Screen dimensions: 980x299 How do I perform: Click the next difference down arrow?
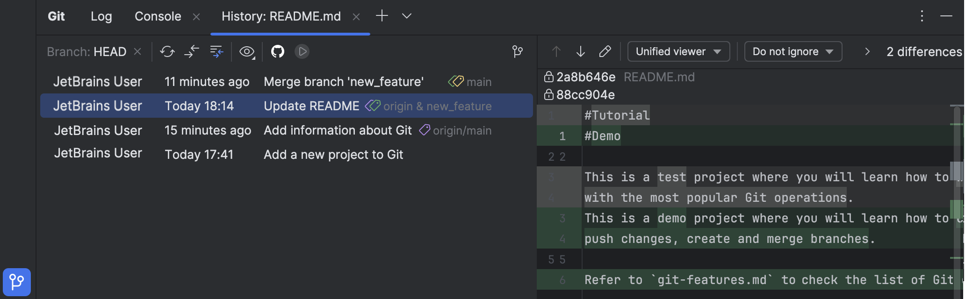(x=581, y=51)
